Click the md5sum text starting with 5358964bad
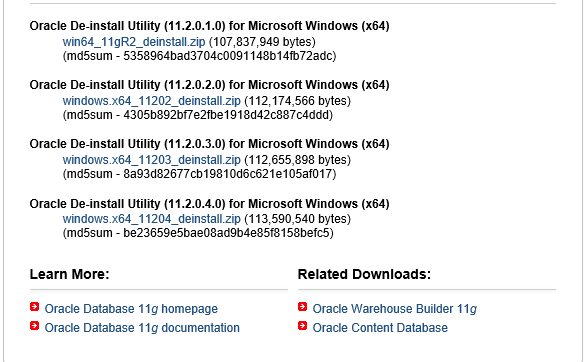This screenshot has width=586, height=362. point(199,56)
